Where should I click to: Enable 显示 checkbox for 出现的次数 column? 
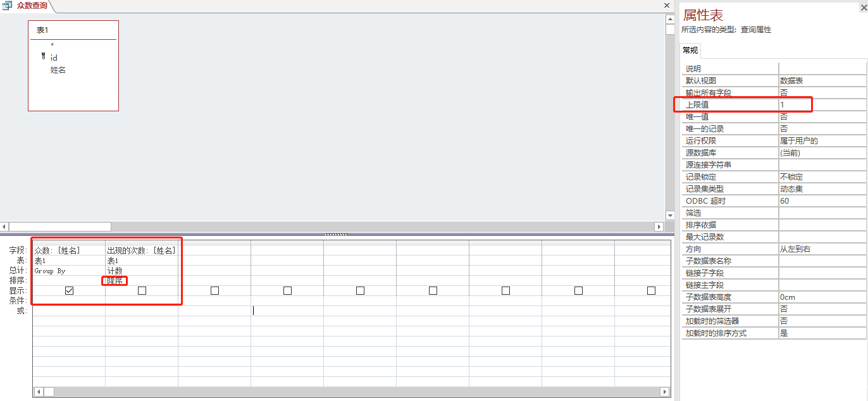point(142,290)
